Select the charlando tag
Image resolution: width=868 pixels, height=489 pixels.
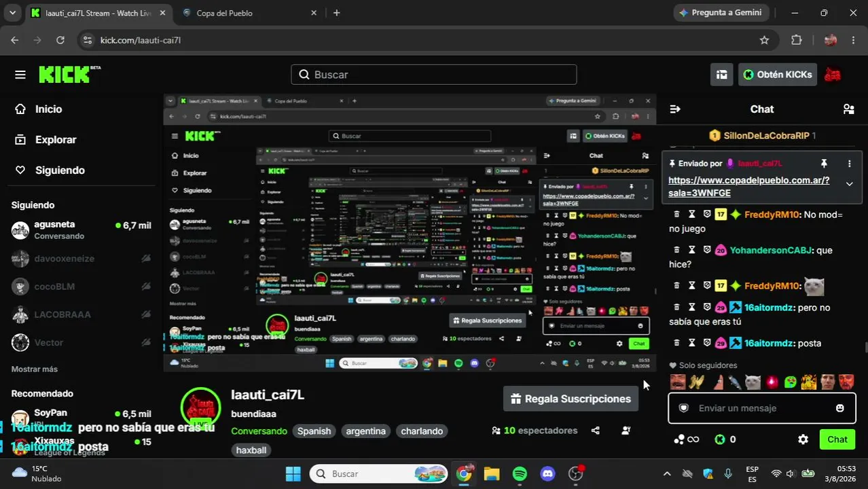click(x=422, y=431)
